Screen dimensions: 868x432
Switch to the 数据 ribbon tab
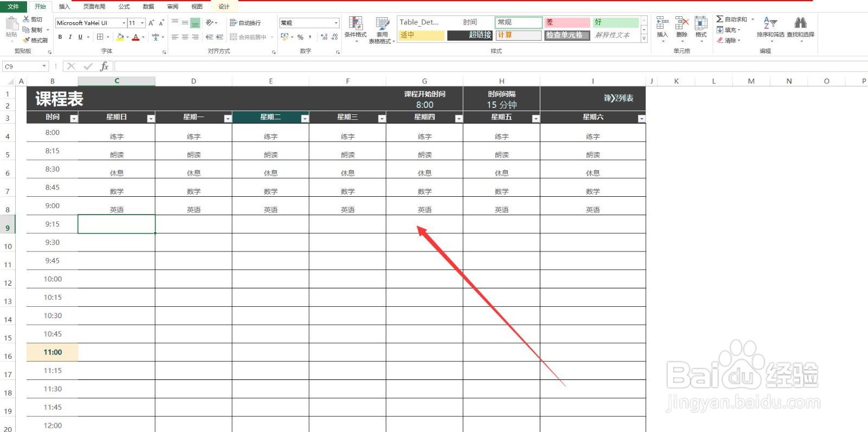point(148,7)
